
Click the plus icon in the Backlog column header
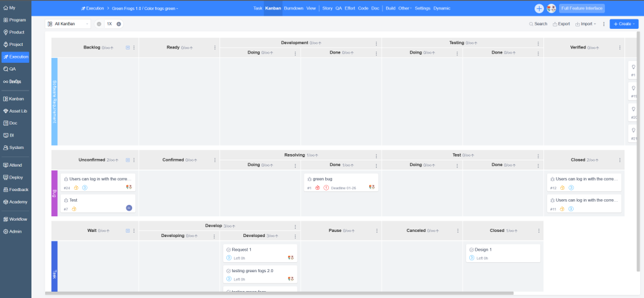(128, 47)
